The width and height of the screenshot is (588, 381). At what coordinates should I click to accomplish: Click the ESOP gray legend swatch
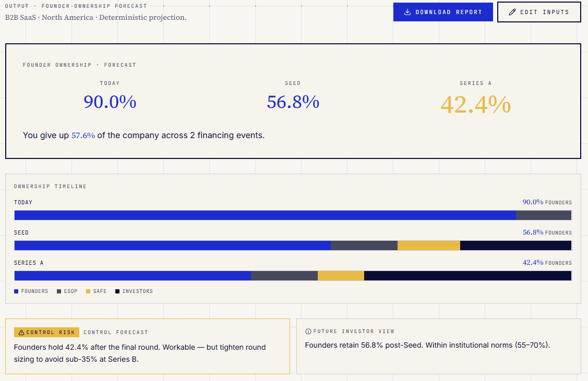click(59, 291)
